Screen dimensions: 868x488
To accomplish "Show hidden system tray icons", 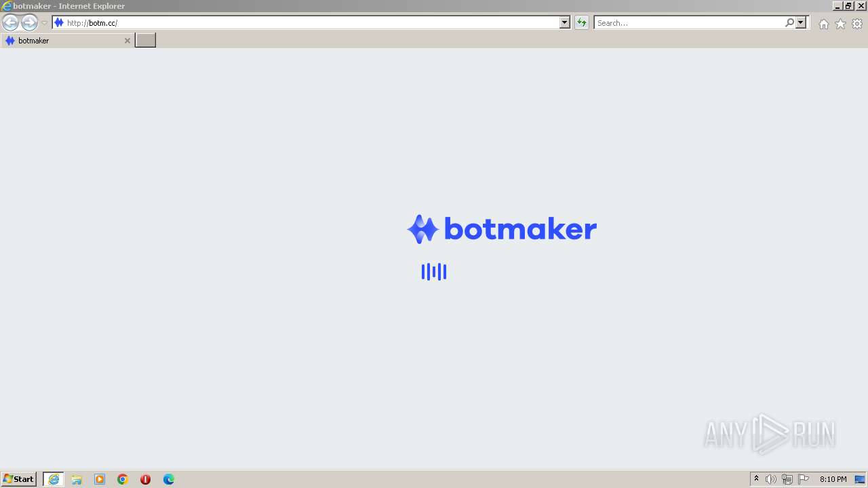I will tap(757, 479).
